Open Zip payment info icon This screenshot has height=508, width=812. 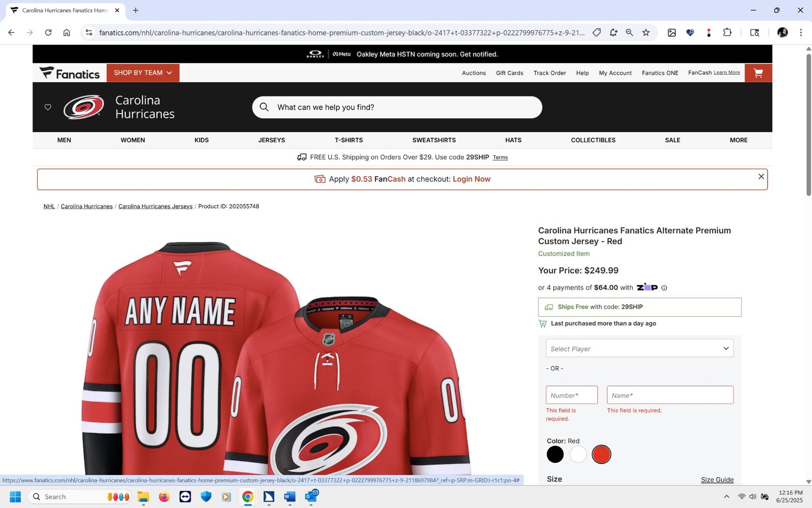(x=664, y=288)
